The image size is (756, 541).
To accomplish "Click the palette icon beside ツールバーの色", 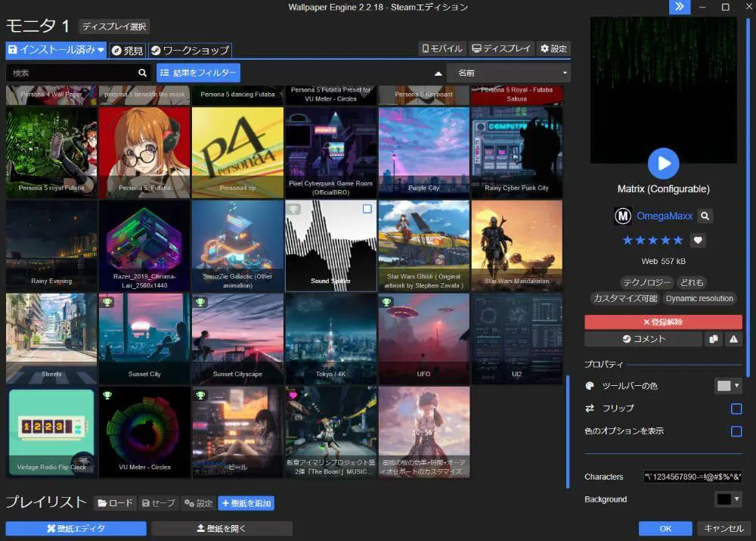I will click(x=589, y=386).
